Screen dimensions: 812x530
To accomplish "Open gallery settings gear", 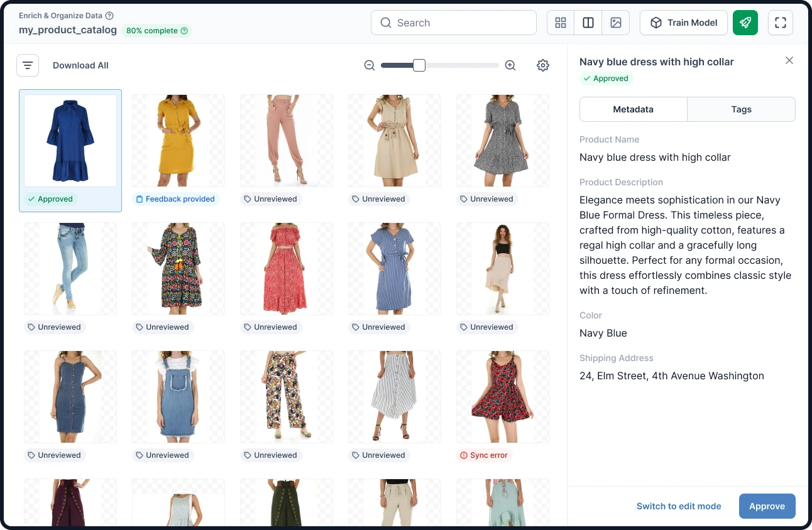I will (543, 65).
